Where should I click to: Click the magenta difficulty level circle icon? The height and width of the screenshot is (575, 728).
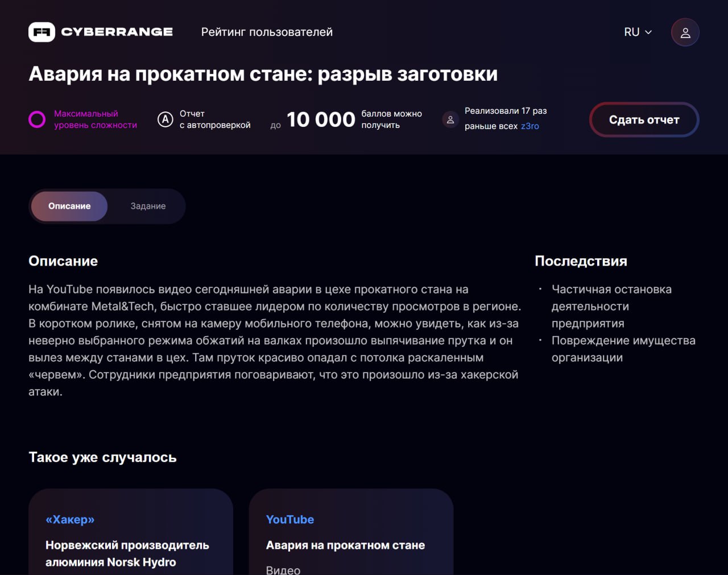click(x=37, y=119)
